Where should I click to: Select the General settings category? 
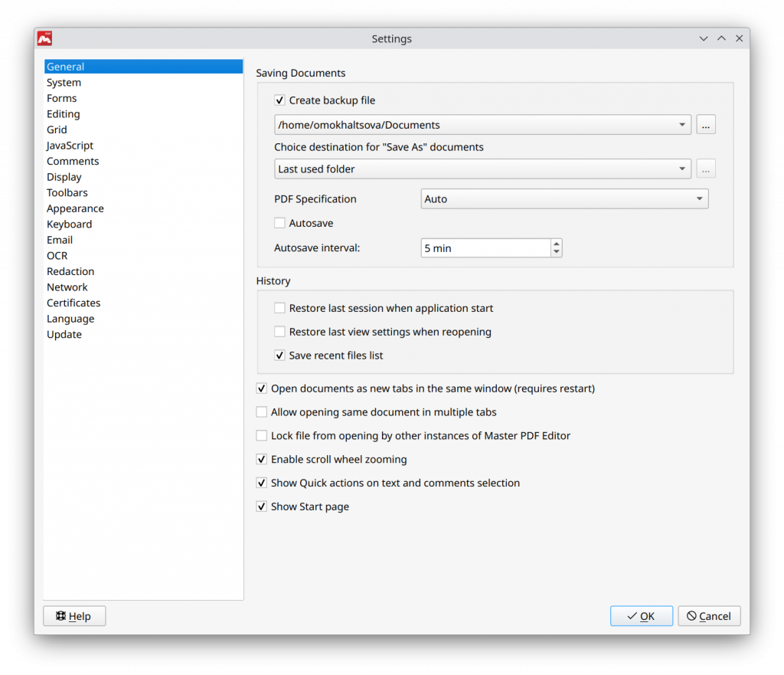point(143,67)
